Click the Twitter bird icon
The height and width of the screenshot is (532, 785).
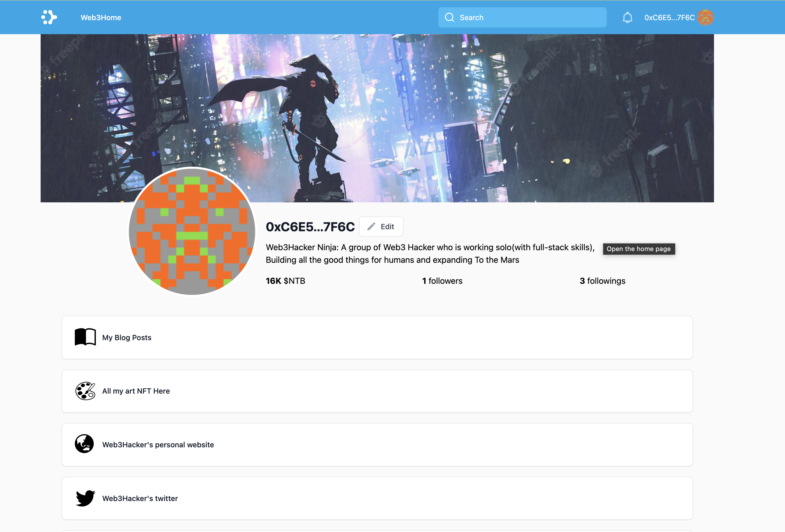(x=85, y=498)
